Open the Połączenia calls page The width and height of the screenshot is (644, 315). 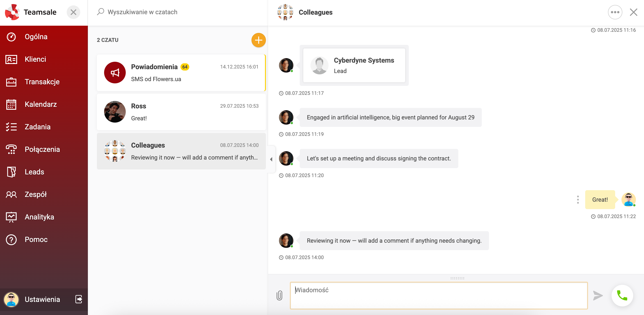pyautogui.click(x=42, y=149)
